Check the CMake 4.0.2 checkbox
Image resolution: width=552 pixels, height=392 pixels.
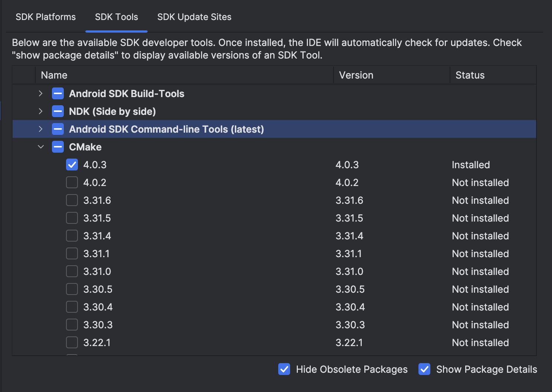point(72,183)
